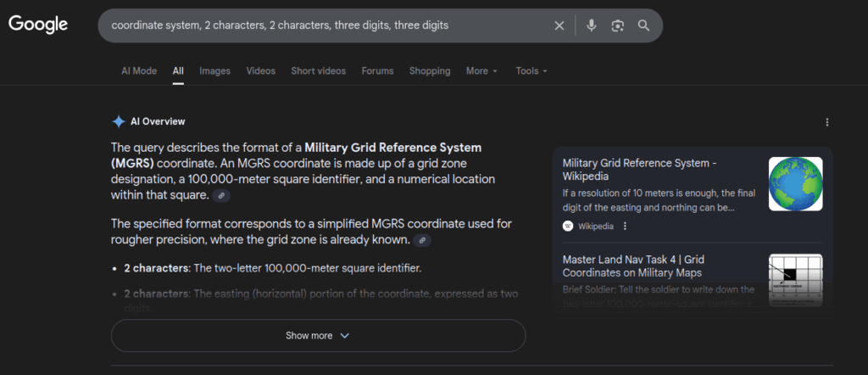
Task: Click the '2 characters' bullet about square identifier
Action: 273,269
